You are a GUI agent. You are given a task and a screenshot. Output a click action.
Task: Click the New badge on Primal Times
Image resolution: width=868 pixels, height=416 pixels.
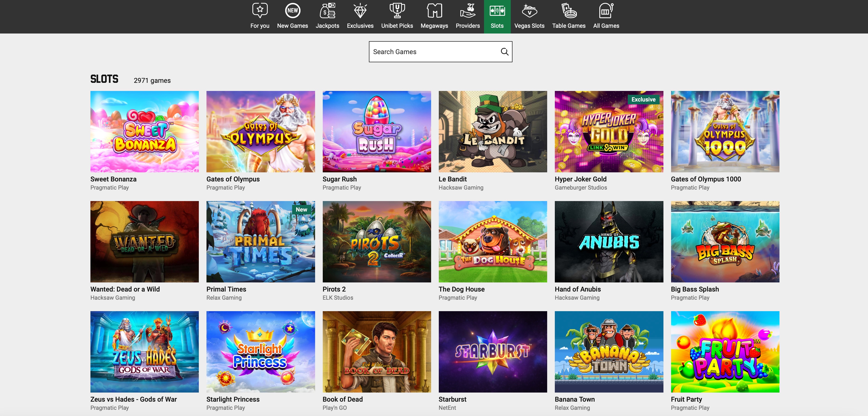301,209
